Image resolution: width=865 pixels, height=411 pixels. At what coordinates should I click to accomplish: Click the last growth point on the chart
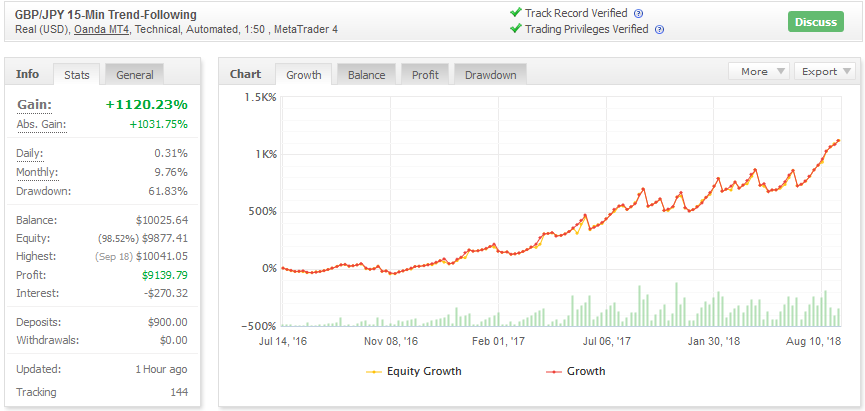(839, 141)
